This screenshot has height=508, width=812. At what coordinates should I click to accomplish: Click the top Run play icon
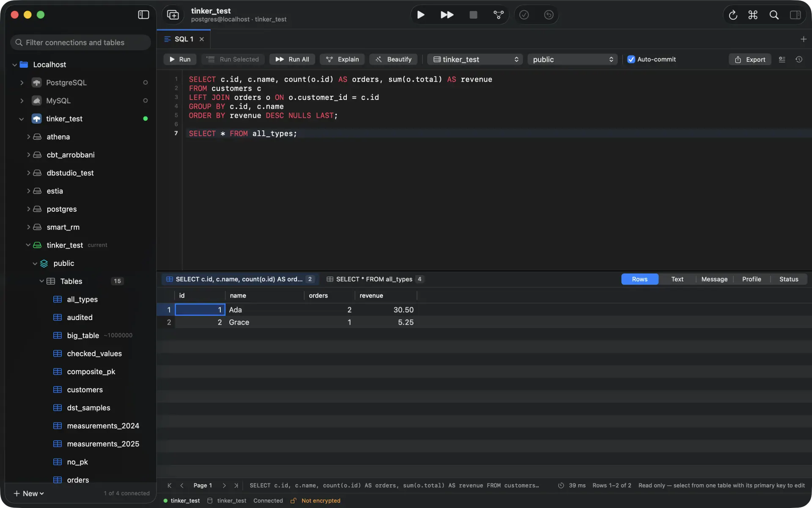pos(421,15)
